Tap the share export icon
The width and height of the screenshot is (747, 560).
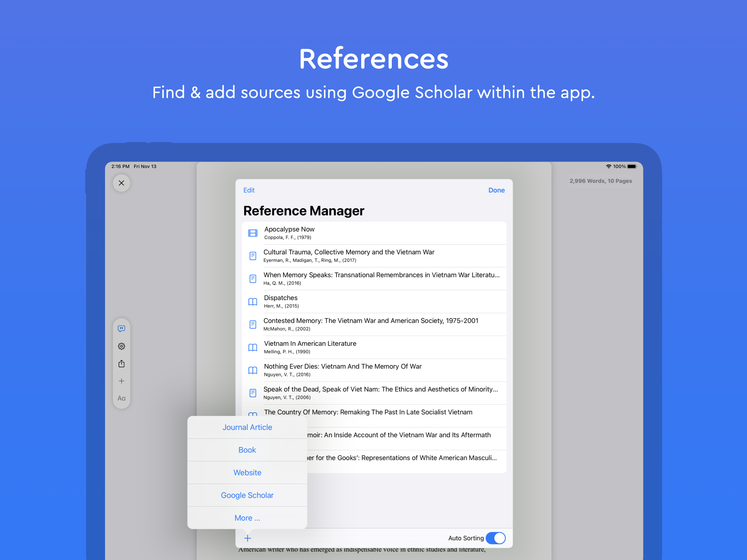click(121, 363)
